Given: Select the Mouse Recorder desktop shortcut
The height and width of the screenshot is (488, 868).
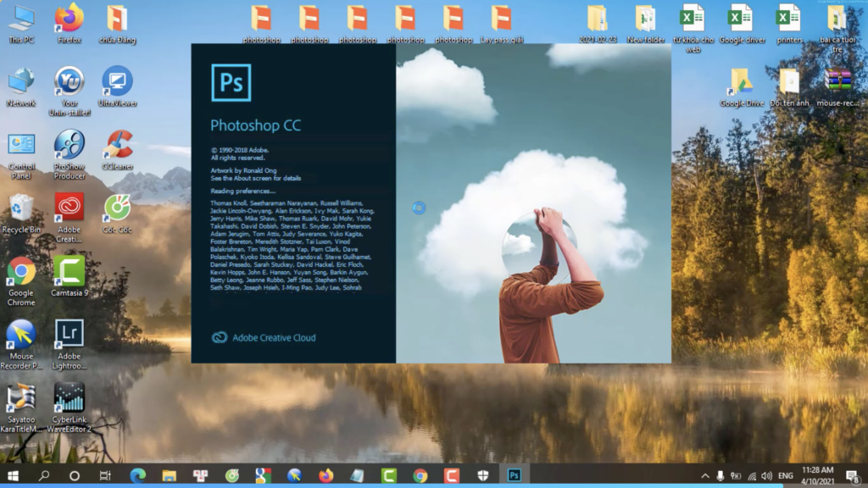Looking at the screenshot, I should [x=21, y=345].
